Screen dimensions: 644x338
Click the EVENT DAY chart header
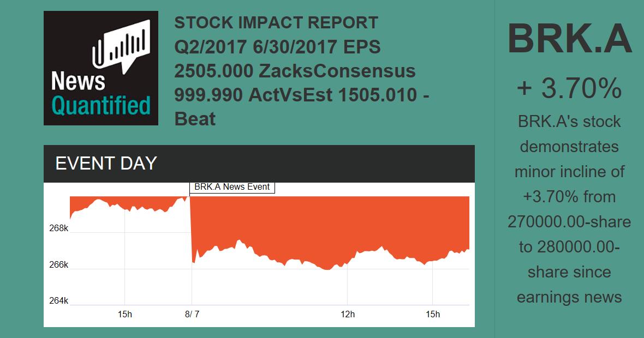coord(259,164)
